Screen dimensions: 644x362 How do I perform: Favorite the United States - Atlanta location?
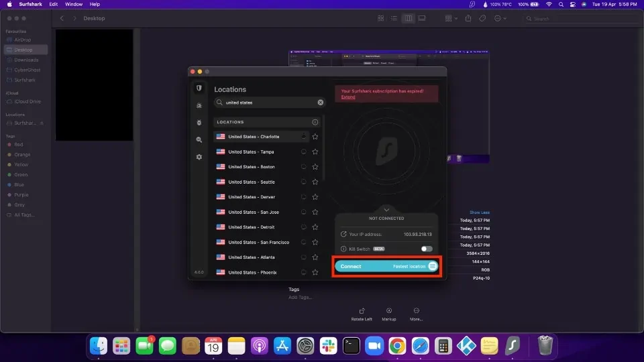coord(315,257)
